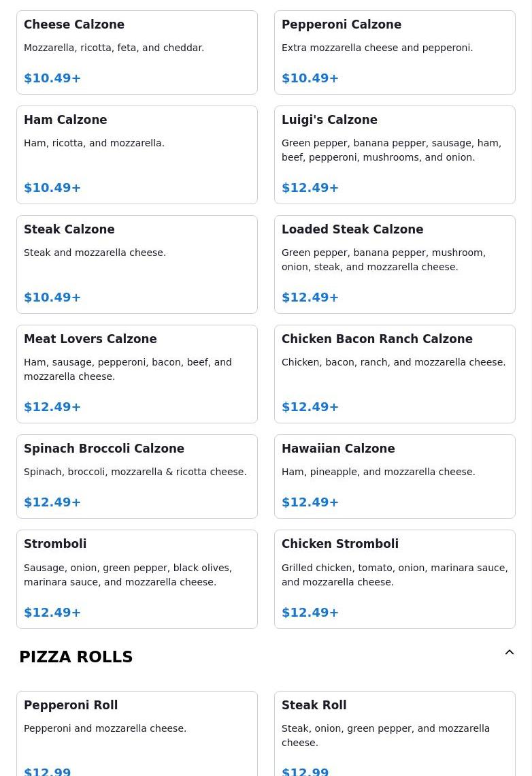Open the Chicken Bacon Ranch Calzone card
532x776 pixels.
(x=395, y=374)
